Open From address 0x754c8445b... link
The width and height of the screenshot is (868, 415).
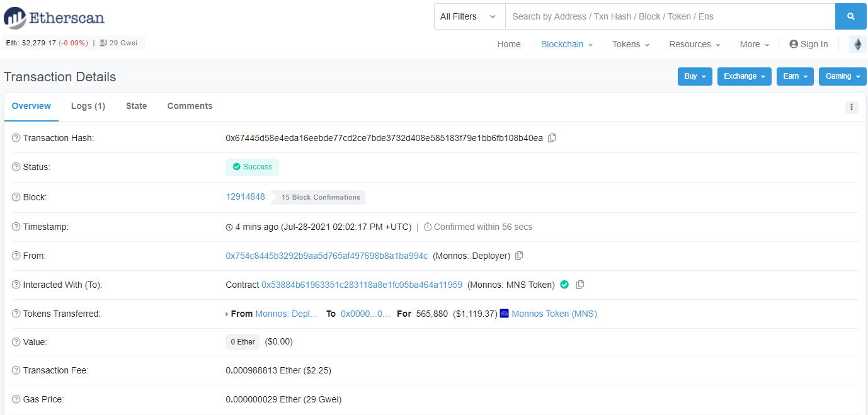click(x=327, y=256)
